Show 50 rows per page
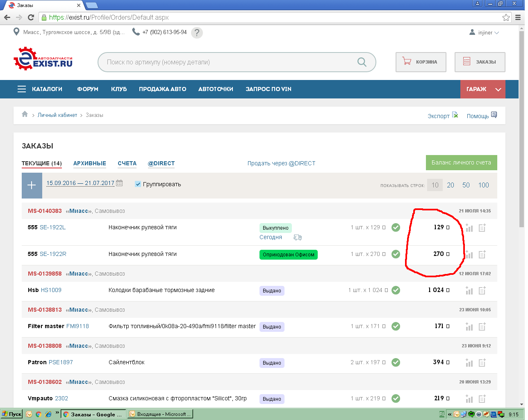 466,185
